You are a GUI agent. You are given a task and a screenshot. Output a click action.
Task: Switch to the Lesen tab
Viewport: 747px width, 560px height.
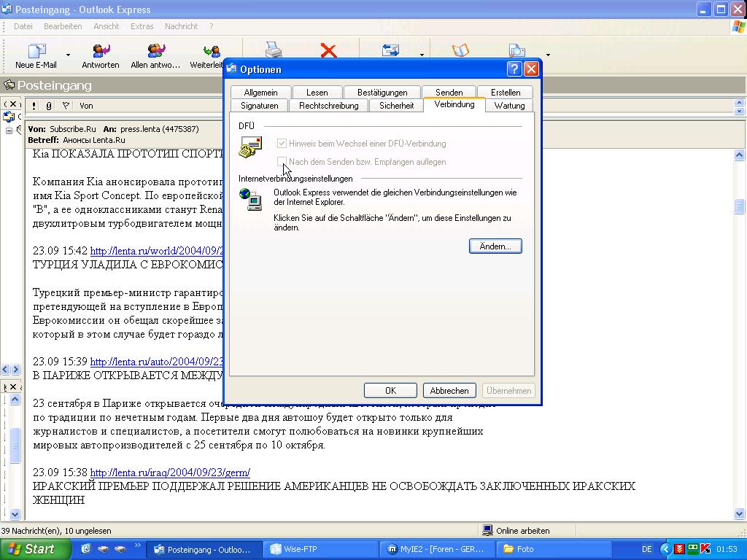pos(317,92)
